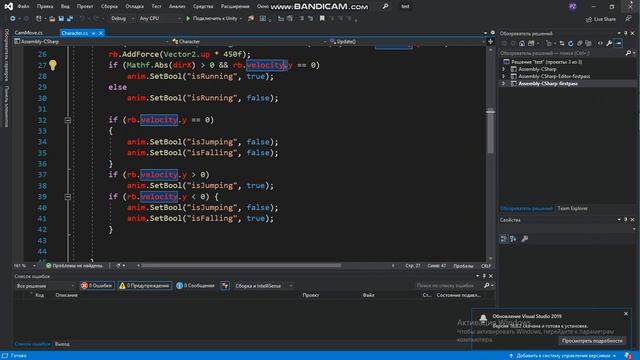The width and height of the screenshot is (640, 360).
Task: Click the Save All icon in toolbar
Action: [70, 19]
